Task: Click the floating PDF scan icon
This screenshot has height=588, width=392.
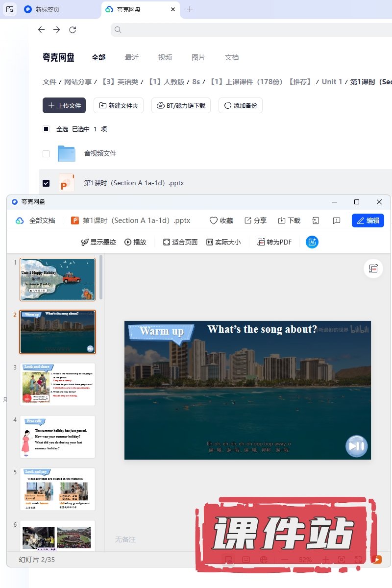Action: click(373, 269)
